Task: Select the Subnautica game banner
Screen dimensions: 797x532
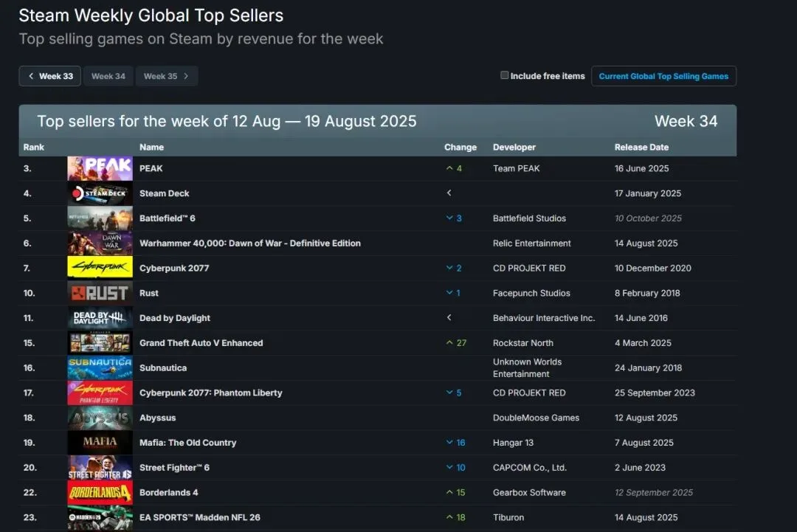Action: click(100, 367)
